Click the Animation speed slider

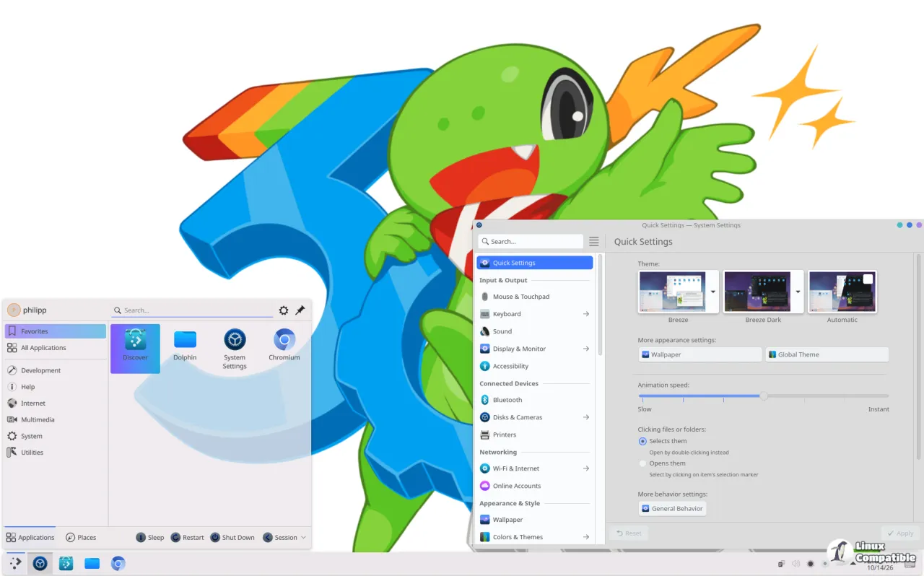(764, 396)
